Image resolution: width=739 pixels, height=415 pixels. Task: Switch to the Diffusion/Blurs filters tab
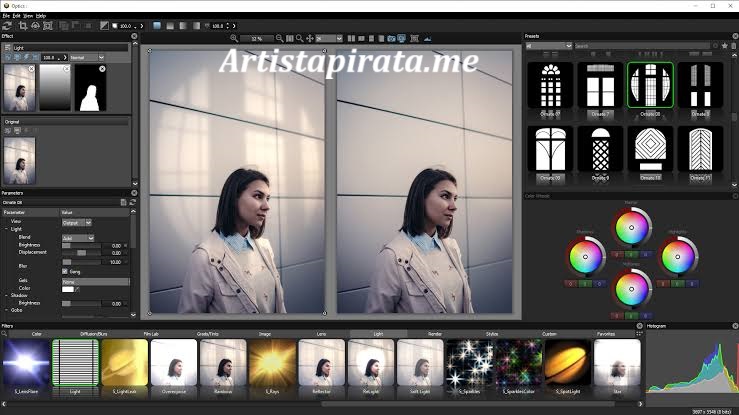coord(94,334)
